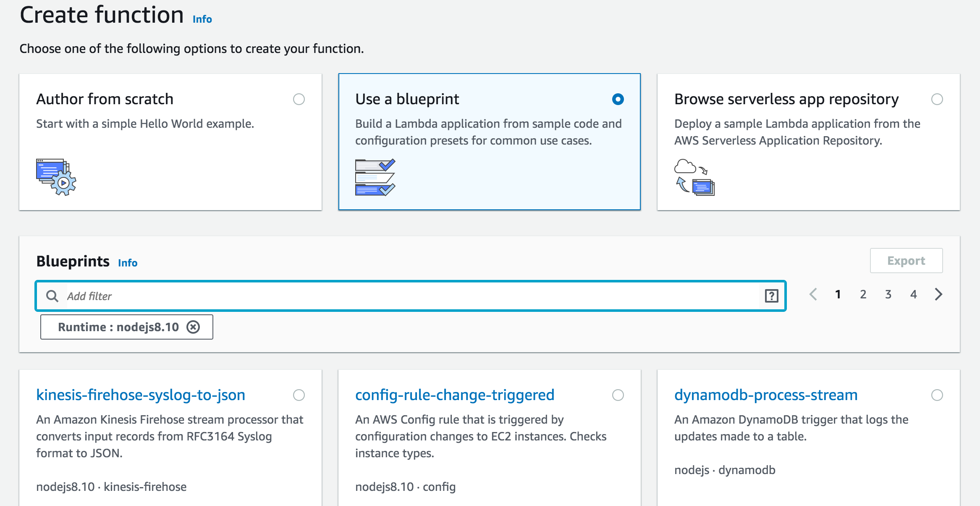The image size is (980, 506).
Task: Click the search magnifier icon in filter
Action: pyautogui.click(x=52, y=296)
